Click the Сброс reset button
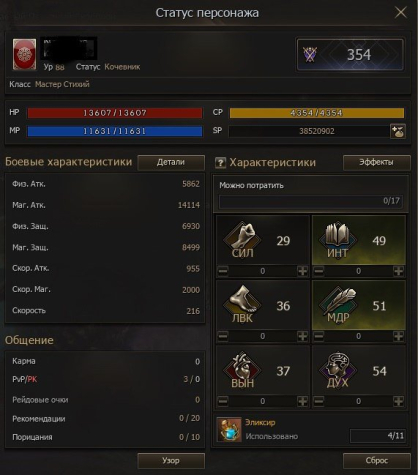Image resolution: width=418 pixels, height=475 pixels. coord(376,461)
